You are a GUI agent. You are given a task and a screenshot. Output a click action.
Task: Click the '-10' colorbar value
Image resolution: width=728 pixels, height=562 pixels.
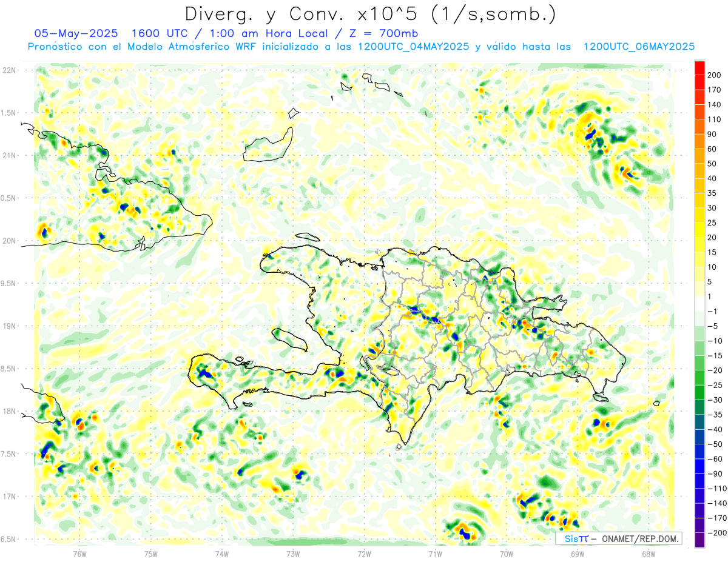click(x=715, y=341)
